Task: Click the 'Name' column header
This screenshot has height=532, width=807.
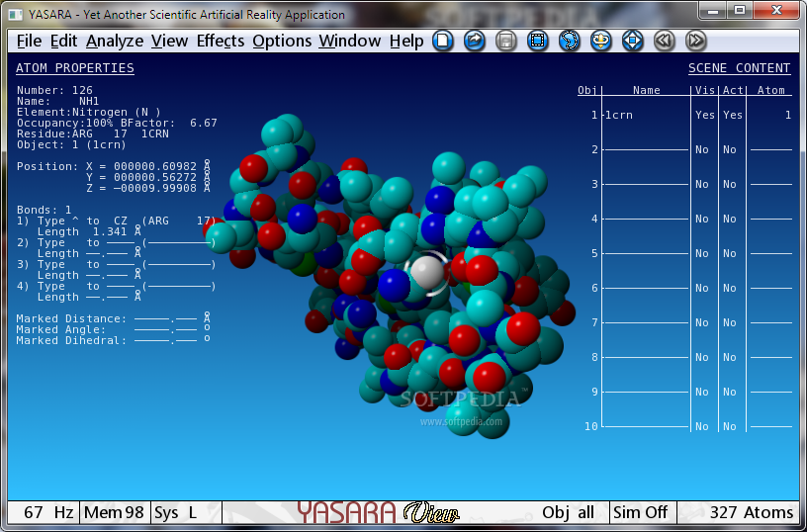Action: coord(647,90)
